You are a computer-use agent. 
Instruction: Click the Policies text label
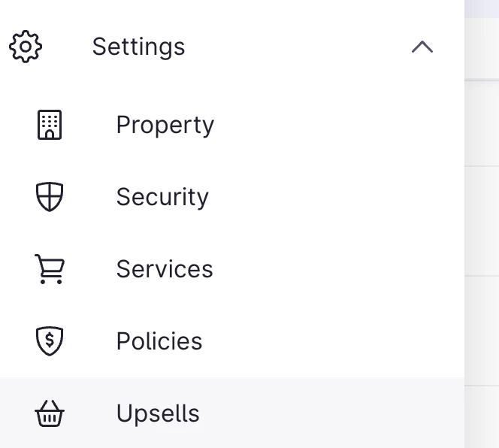tap(159, 341)
